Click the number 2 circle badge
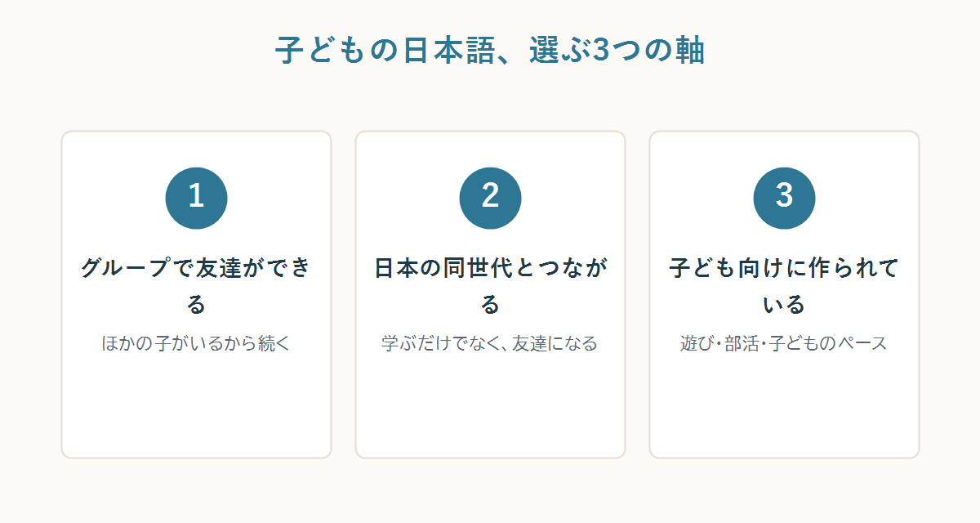This screenshot has height=523, width=980. pyautogui.click(x=490, y=198)
